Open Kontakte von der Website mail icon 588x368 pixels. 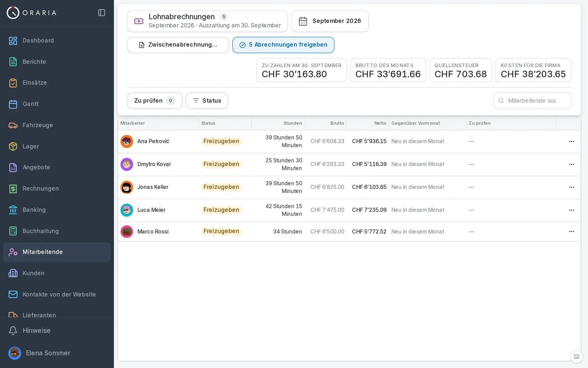pos(13,294)
